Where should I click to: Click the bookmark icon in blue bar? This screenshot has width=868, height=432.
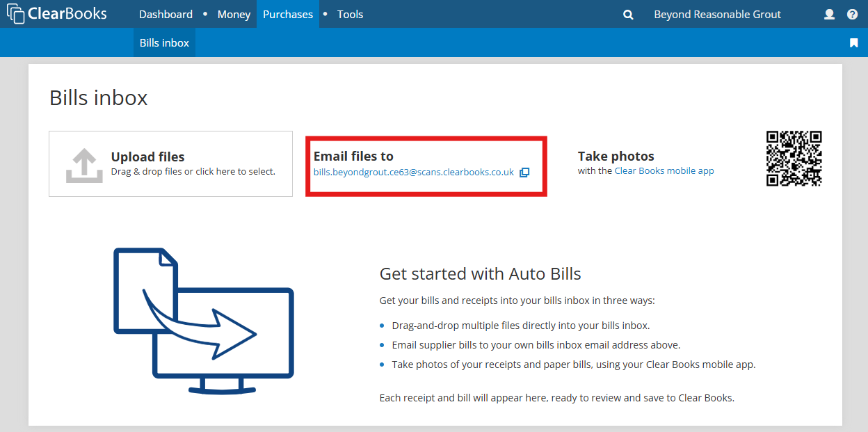[x=853, y=43]
